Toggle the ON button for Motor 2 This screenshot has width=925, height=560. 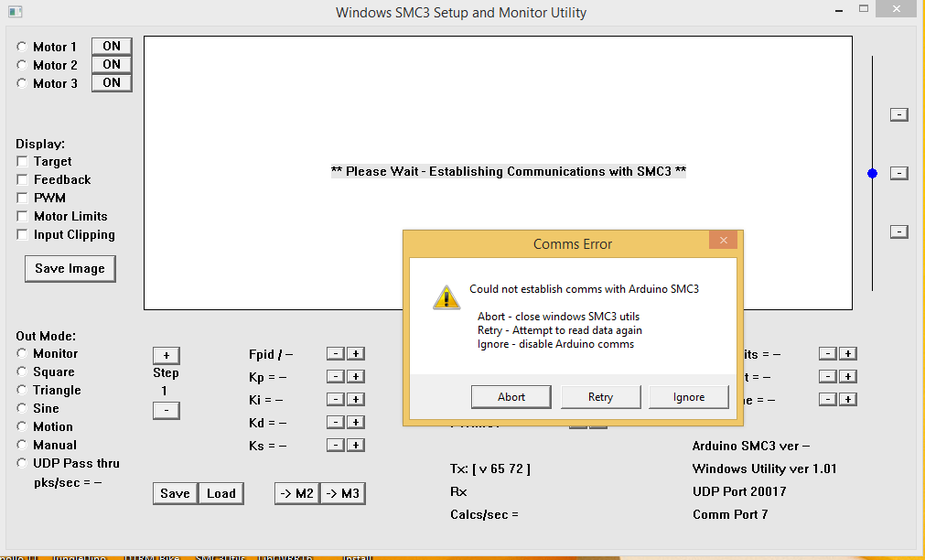coord(112,64)
